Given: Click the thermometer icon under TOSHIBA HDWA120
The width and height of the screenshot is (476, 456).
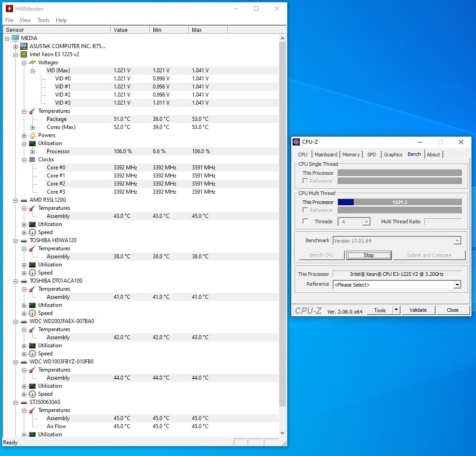Looking at the screenshot, I should click(32, 248).
